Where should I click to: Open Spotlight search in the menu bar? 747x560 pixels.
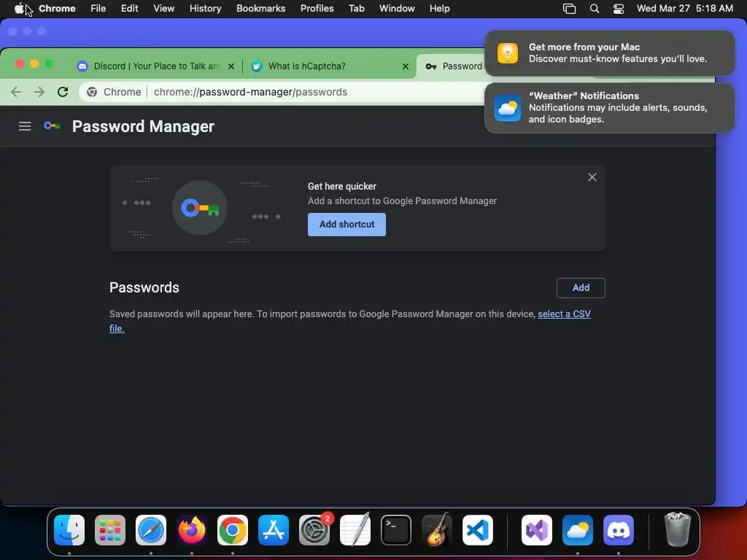[x=594, y=8]
